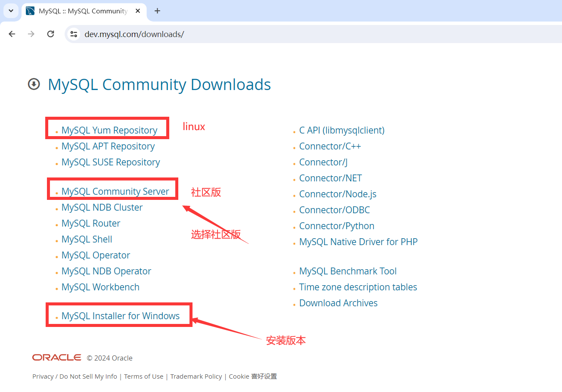Open MySQL Benchmark Tool link
The width and height of the screenshot is (562, 392).
click(x=348, y=271)
